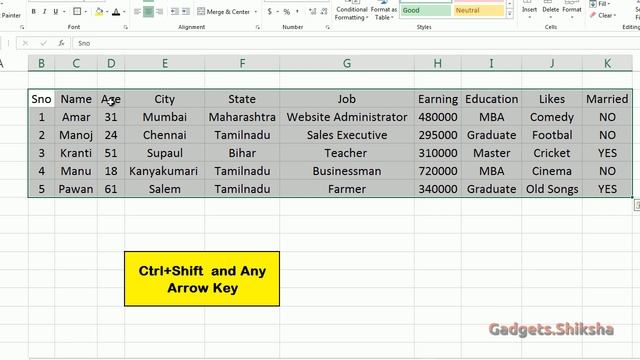Click Decrease Indent icon
Screen dimensions: 640x360
tap(175, 12)
